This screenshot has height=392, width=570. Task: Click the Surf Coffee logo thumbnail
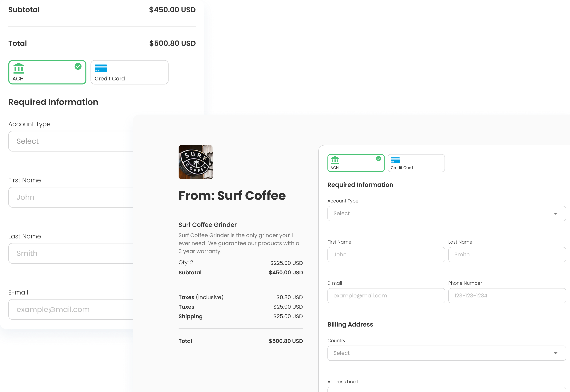(196, 162)
